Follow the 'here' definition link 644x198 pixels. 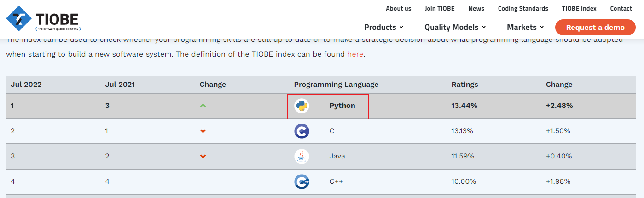[355, 54]
